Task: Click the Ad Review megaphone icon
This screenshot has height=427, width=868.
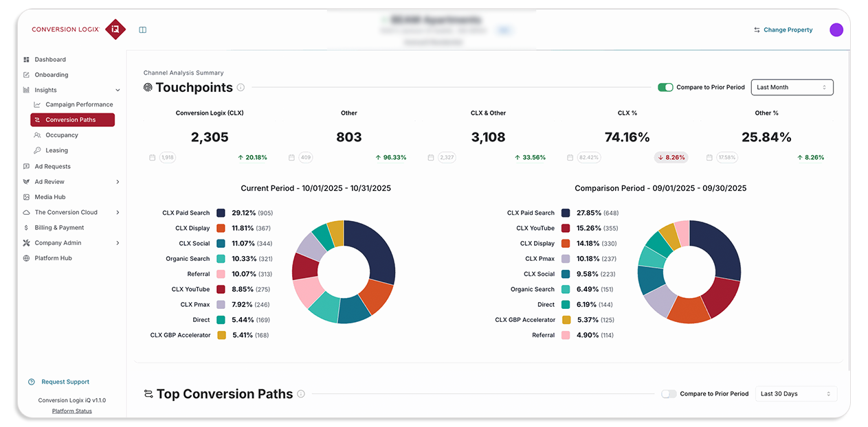Action: (x=26, y=182)
